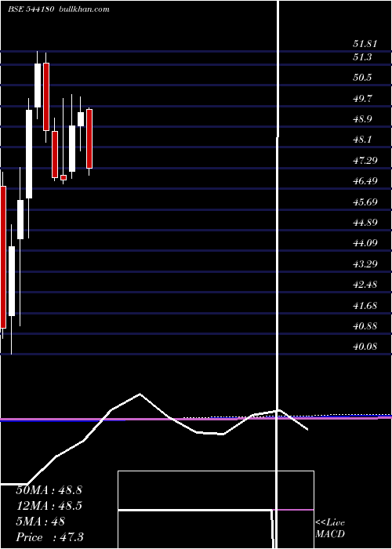The height and width of the screenshot is (549, 392).
Task: Select the 43.29 price level label
Action: [365, 264]
